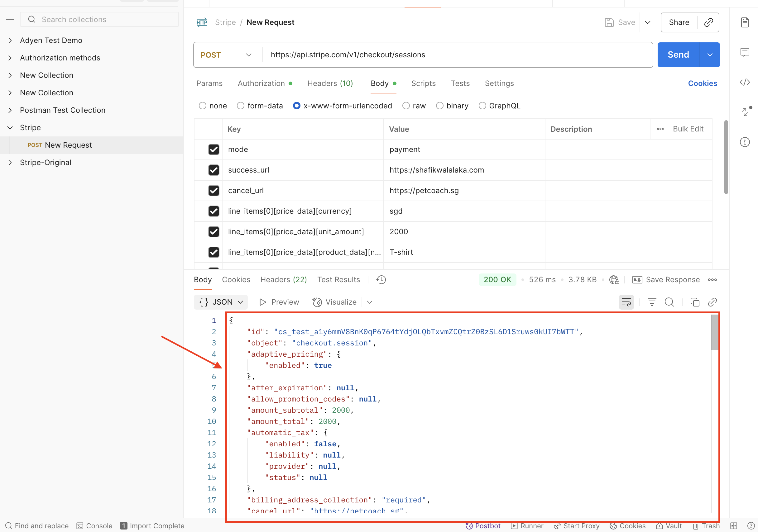
Task: Select the form-data radio button
Action: click(x=240, y=106)
